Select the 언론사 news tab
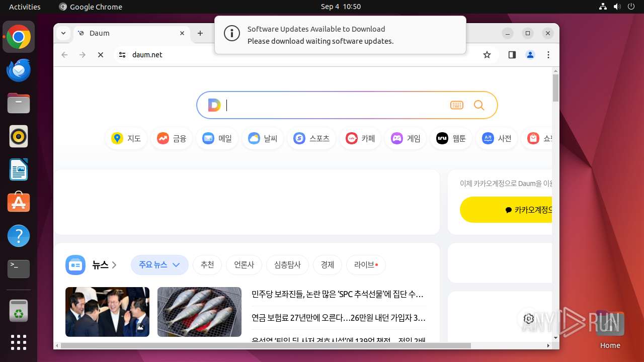The width and height of the screenshot is (644, 362). tap(244, 265)
